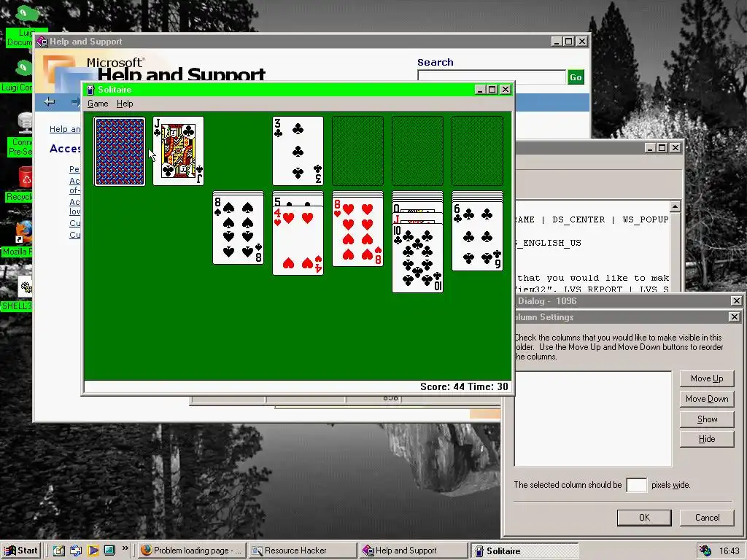The image size is (747, 560).
Task: Close the Dialog - 1096 window
Action: click(736, 301)
